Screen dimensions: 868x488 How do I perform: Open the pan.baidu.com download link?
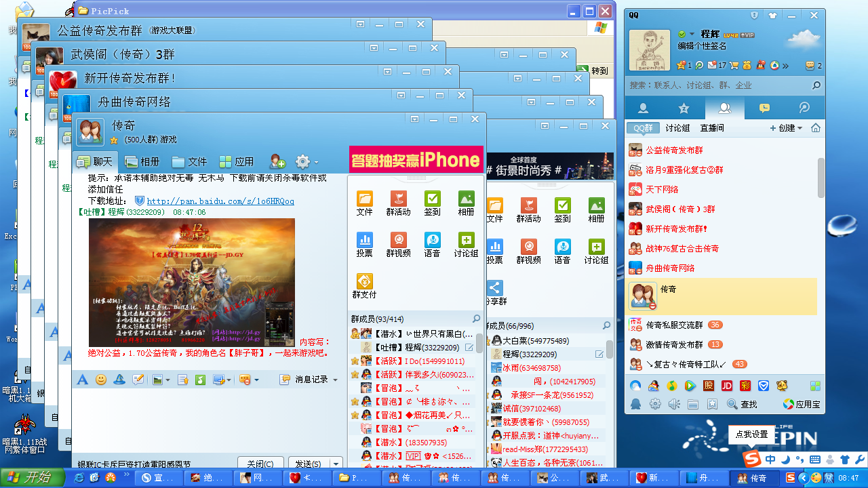tap(220, 201)
